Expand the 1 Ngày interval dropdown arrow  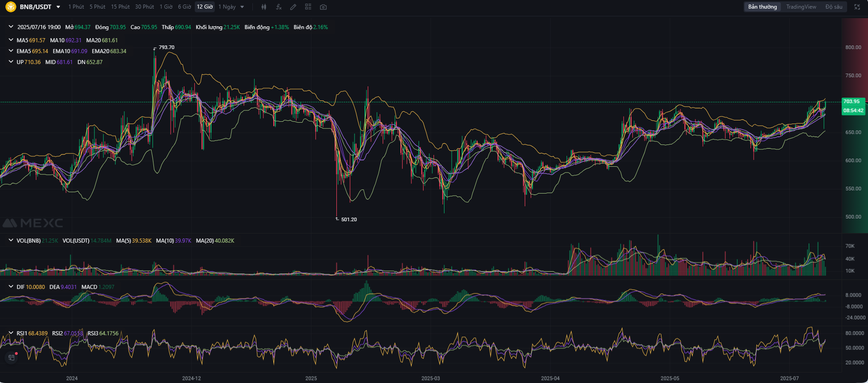242,7
